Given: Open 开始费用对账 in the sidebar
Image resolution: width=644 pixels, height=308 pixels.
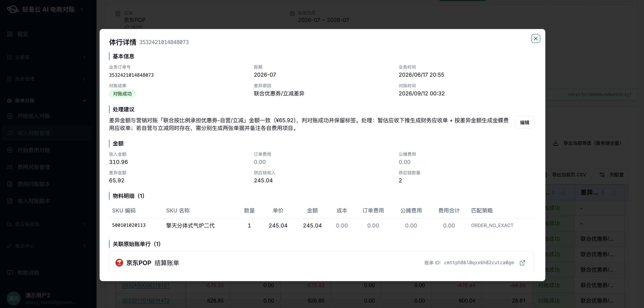Looking at the screenshot, I should pyautogui.click(x=47, y=150).
